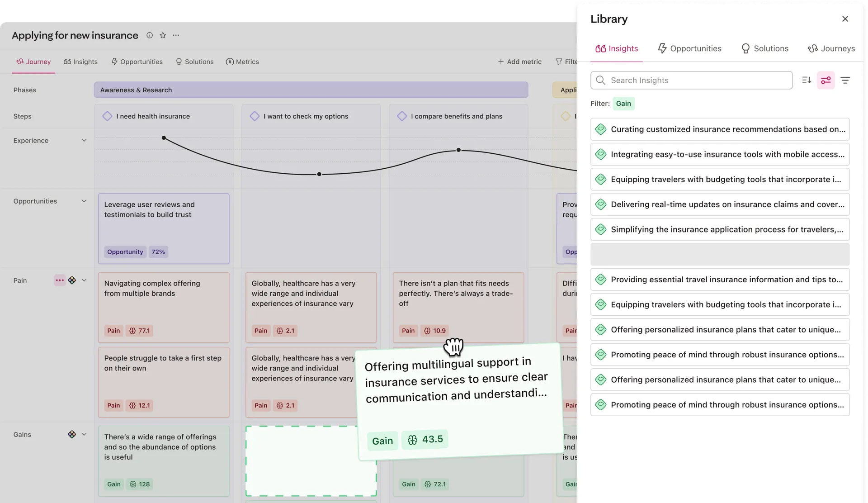Image resolution: width=868 pixels, height=503 pixels.
Task: Open 'People struggle to take a first step' card
Action: point(164,382)
